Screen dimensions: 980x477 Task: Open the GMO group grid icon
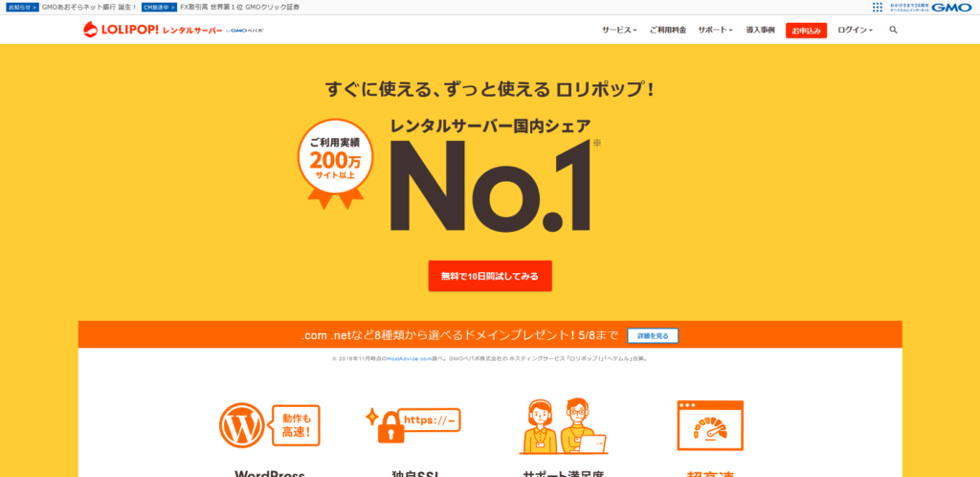(878, 7)
